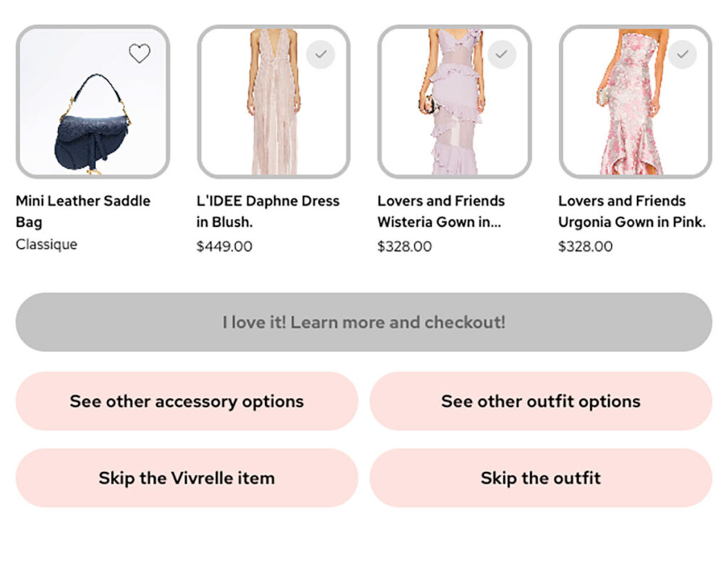
Task: Toggle selection of the Daphne Dress
Action: [320, 55]
